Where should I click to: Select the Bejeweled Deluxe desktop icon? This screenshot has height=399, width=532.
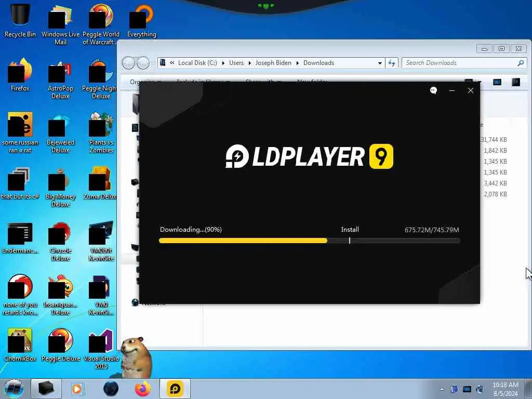pos(60,132)
